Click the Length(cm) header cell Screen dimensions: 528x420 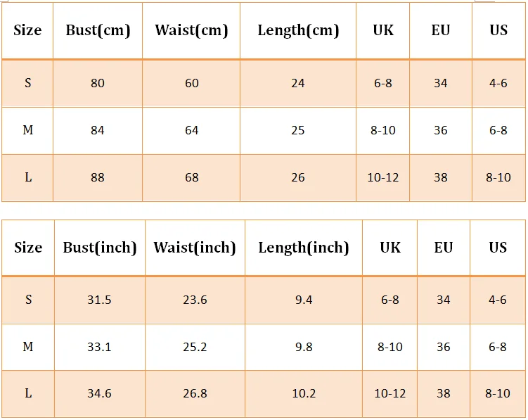[298, 31]
